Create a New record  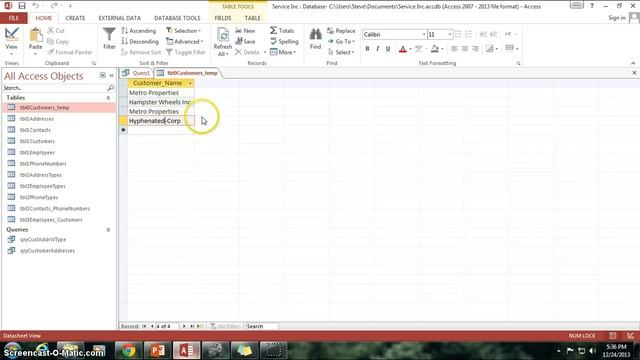[x=245, y=31]
